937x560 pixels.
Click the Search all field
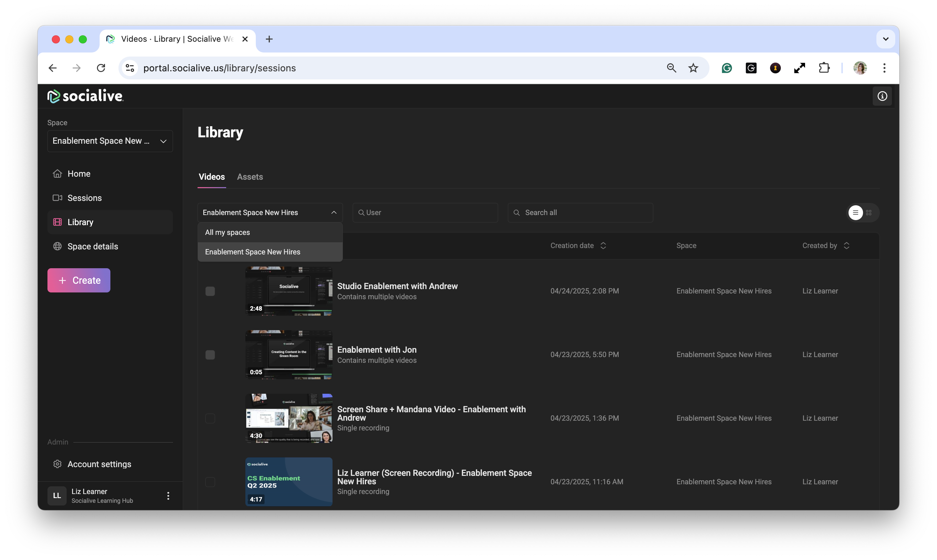pyautogui.click(x=580, y=212)
